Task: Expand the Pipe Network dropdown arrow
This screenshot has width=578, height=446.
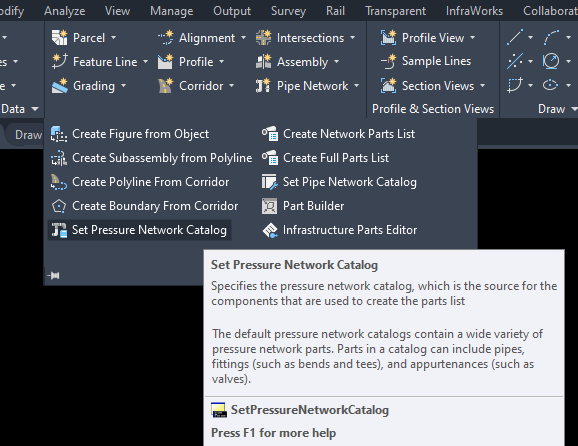Action: [356, 86]
